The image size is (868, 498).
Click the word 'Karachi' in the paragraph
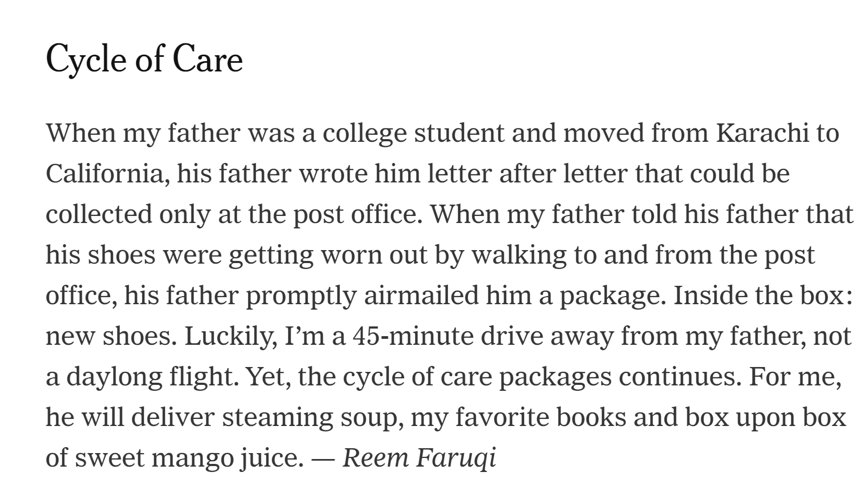[x=763, y=133]
